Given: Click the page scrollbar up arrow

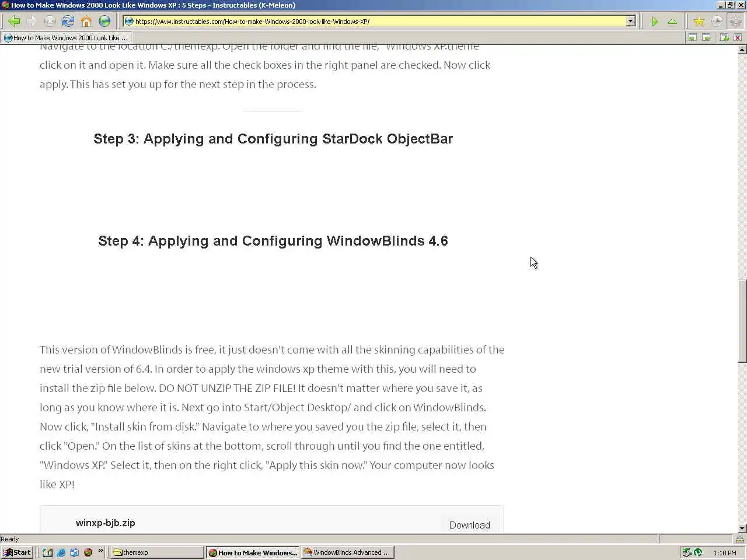Looking at the screenshot, I should 742,50.
